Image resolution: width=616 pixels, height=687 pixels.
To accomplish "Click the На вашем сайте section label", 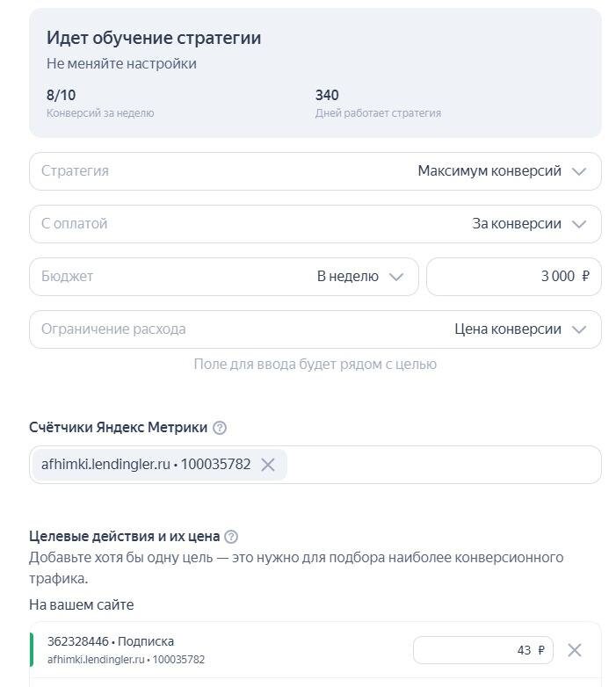I will 81,605.
